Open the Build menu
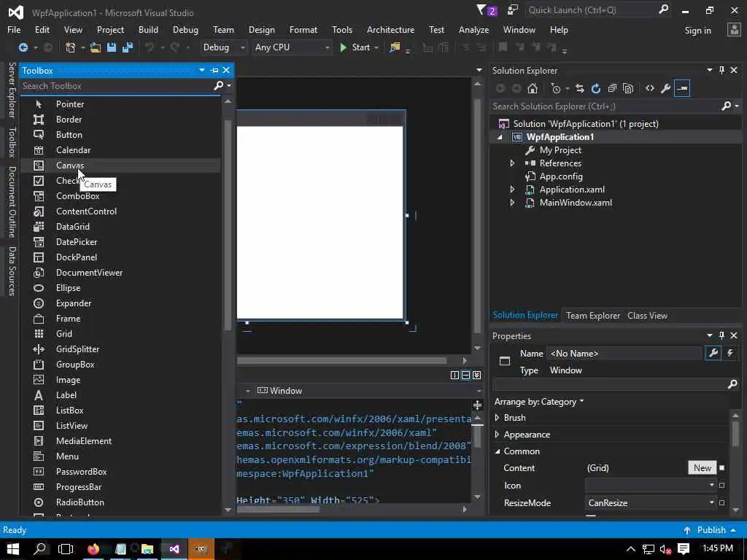Viewport: 747px width, 560px height. (x=148, y=29)
